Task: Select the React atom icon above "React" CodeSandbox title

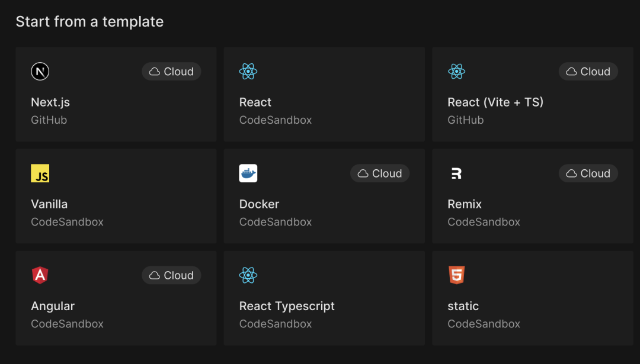Action: click(248, 72)
